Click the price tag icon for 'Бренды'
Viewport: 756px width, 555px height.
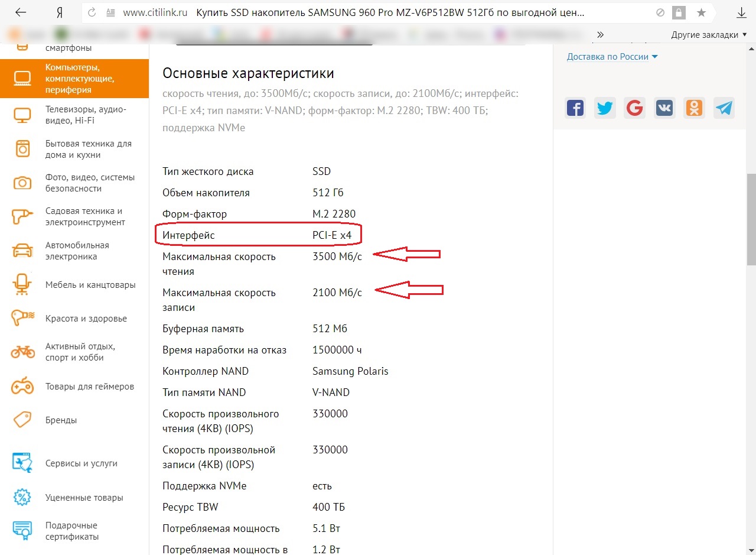point(22,420)
